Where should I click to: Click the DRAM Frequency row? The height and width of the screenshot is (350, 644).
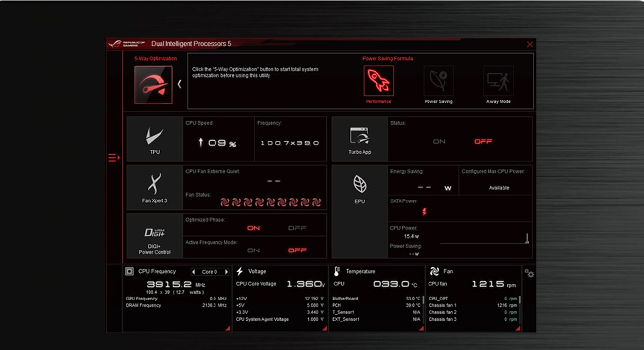coord(176,305)
